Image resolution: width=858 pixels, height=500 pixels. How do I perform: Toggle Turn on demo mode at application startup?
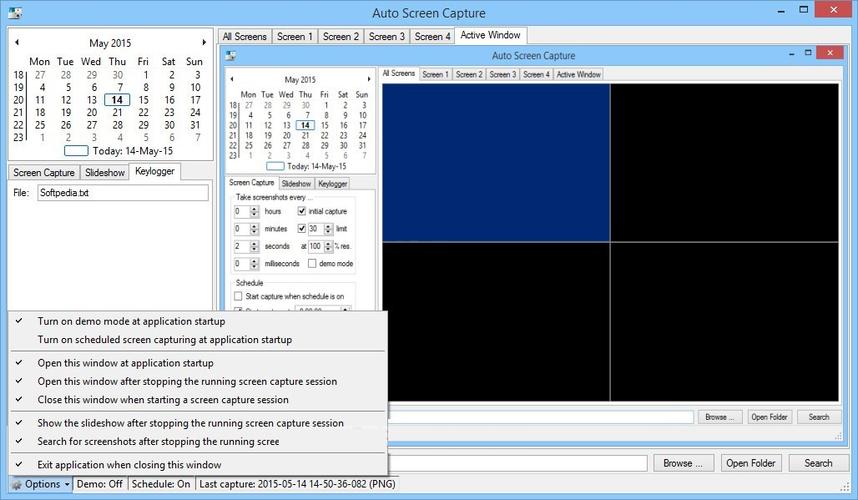coord(198,321)
